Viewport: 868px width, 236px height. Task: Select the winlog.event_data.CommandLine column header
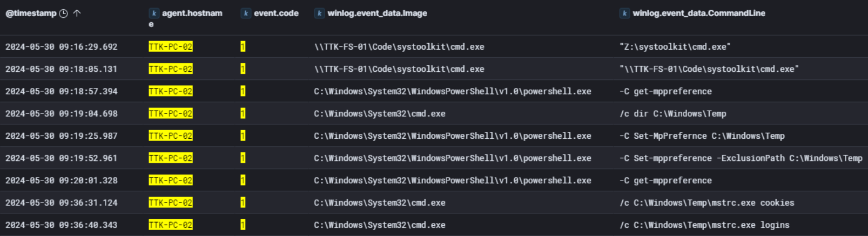(x=698, y=14)
